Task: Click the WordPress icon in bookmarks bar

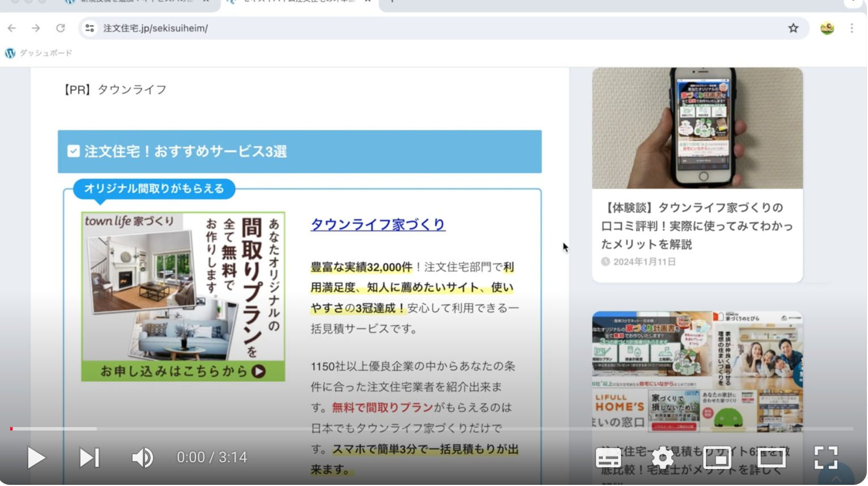Action: coord(10,53)
